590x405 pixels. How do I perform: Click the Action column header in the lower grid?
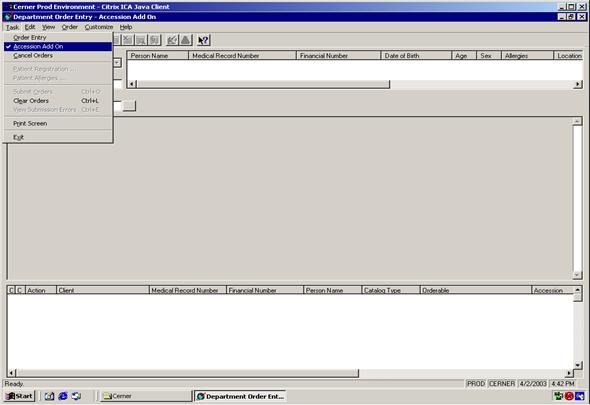(x=41, y=290)
